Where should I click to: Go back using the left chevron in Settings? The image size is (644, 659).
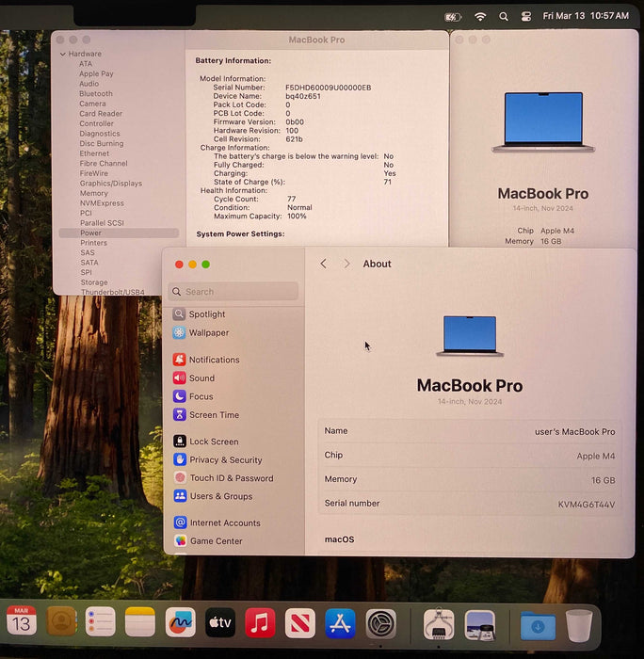(323, 264)
